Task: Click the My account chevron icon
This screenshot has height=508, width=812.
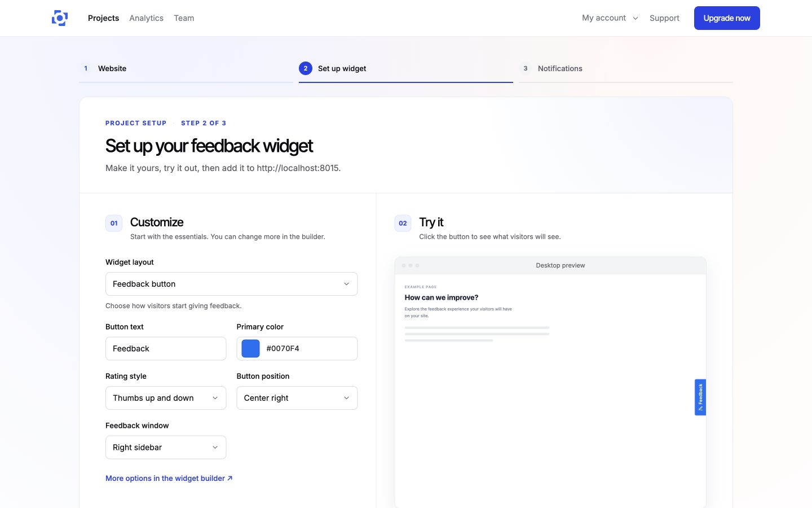Action: (636, 18)
